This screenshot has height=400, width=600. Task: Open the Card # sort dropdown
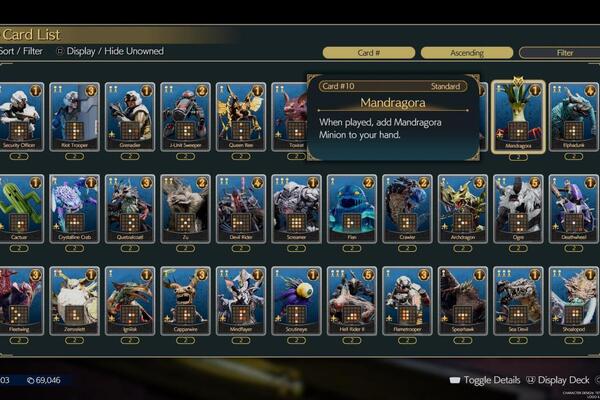pos(369,53)
